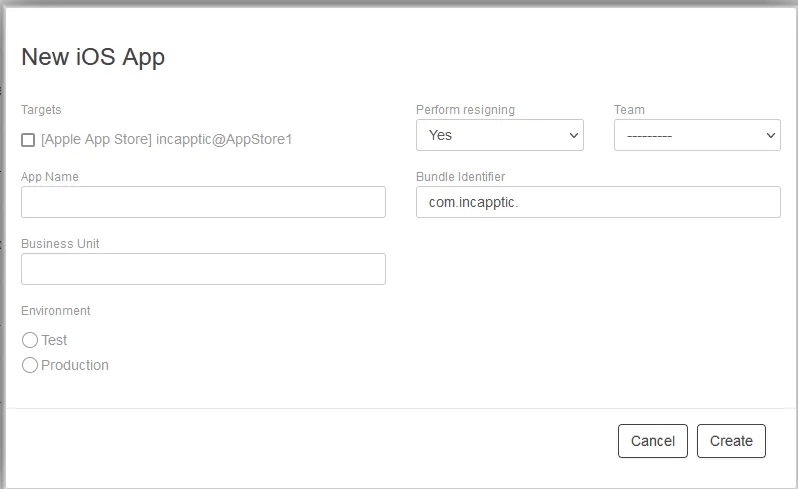
Task: Click the Targets label
Action: pyautogui.click(x=41, y=110)
